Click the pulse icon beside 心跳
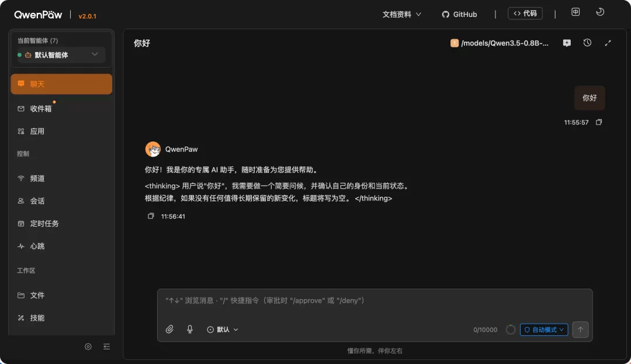The width and height of the screenshot is (631, 364). click(21, 246)
